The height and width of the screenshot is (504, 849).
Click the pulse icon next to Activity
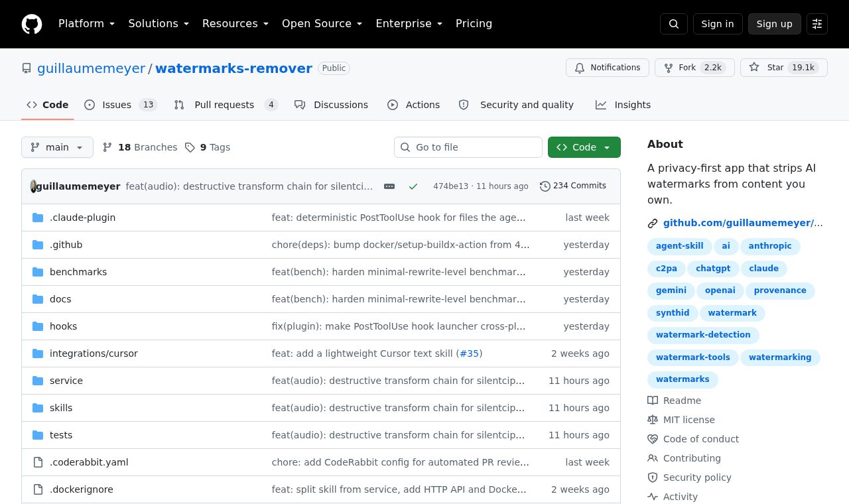(x=653, y=497)
